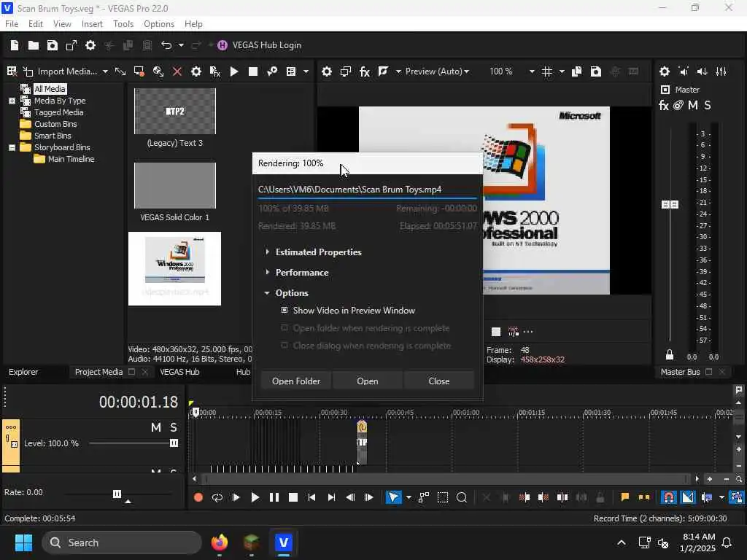Adjust the Master volume fader
This screenshot has width=747, height=560.
coord(670,204)
